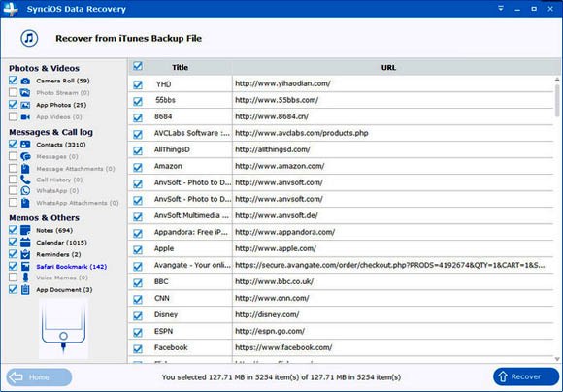Select the Safari Bookmark icon
This screenshot has height=392, width=563.
pyautogui.click(x=25, y=267)
